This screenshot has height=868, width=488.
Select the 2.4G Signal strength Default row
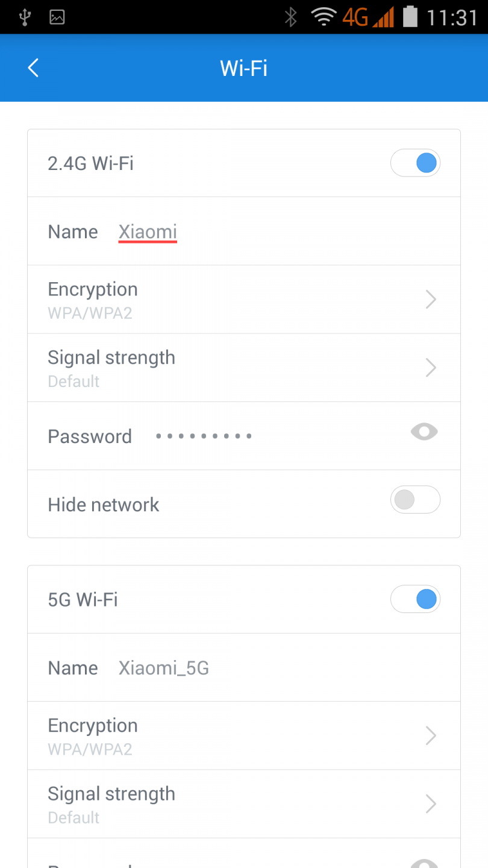click(229, 368)
